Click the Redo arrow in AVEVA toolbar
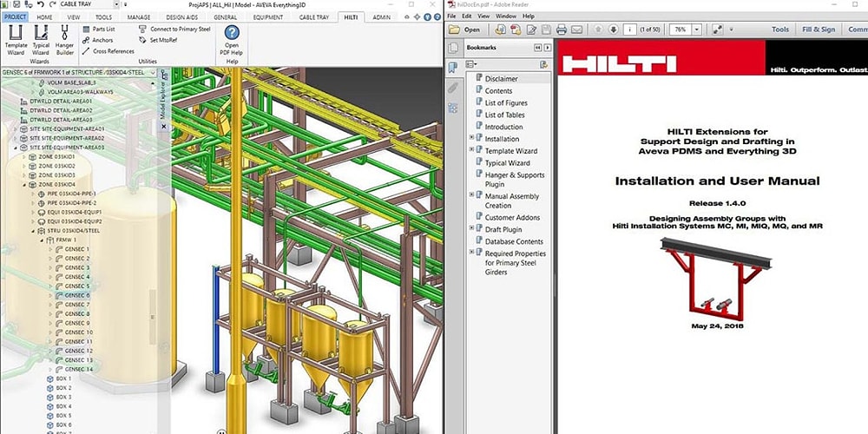The height and width of the screenshot is (434, 868). click(x=51, y=4)
